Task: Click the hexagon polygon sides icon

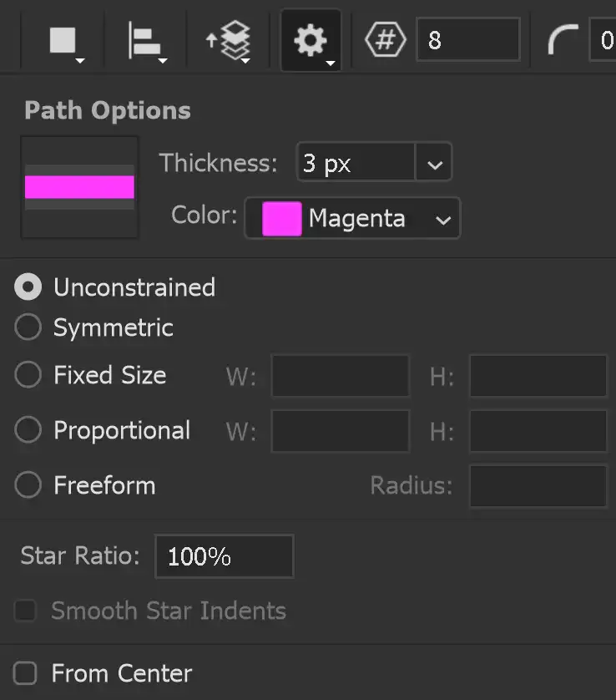Action: (386, 37)
